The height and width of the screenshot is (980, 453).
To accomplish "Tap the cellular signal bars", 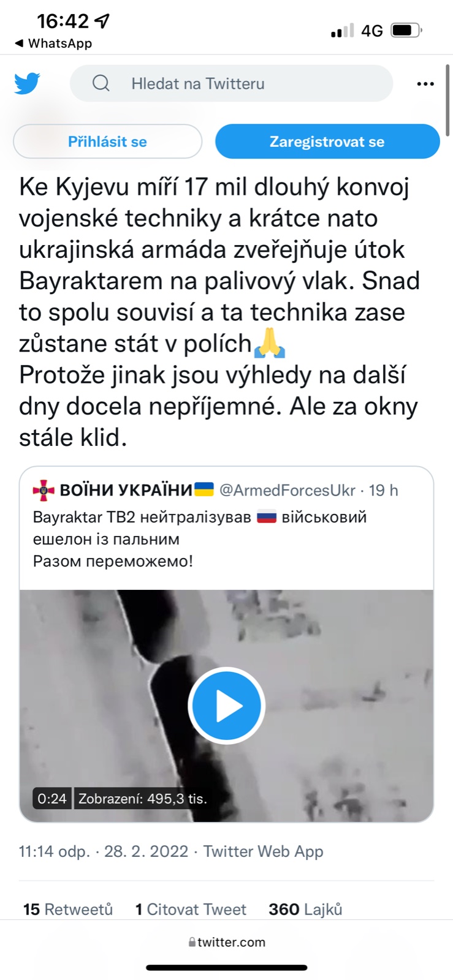I will [342, 31].
